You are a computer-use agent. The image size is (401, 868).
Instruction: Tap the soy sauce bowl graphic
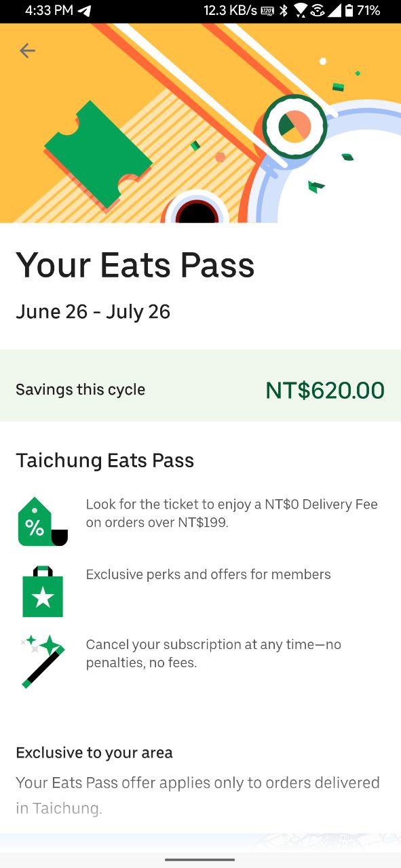point(197,209)
